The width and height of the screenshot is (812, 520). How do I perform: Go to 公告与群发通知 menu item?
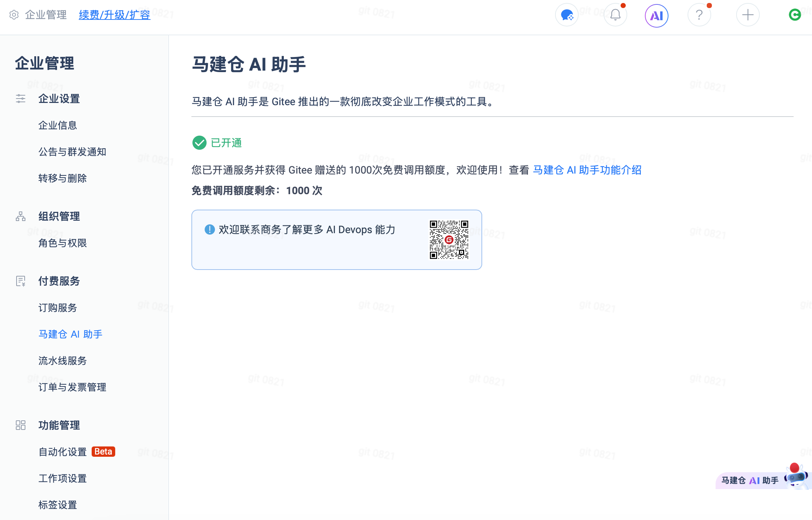73,152
